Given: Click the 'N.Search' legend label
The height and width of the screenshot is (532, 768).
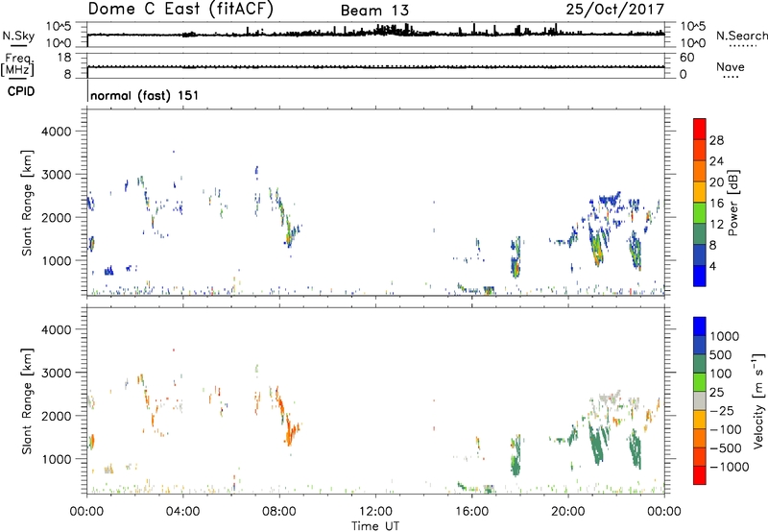Looking at the screenshot, I should (x=742, y=36).
